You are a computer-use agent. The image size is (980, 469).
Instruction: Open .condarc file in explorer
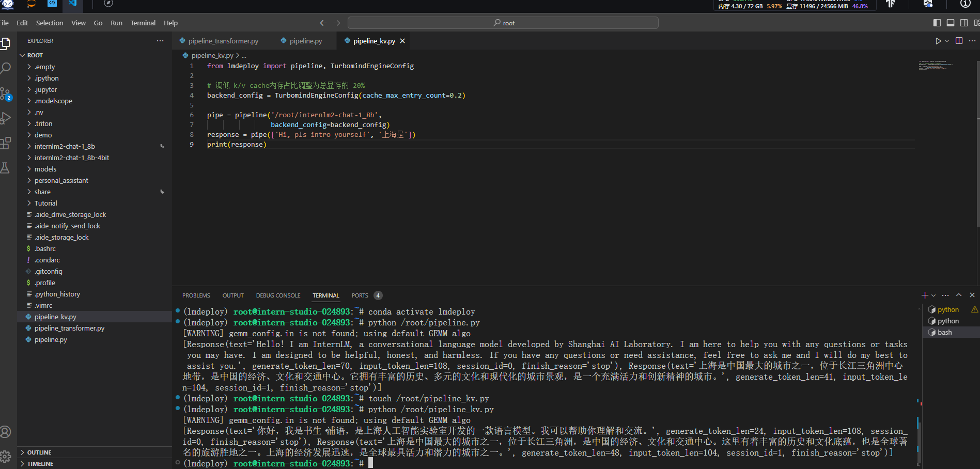pyautogui.click(x=95, y=260)
